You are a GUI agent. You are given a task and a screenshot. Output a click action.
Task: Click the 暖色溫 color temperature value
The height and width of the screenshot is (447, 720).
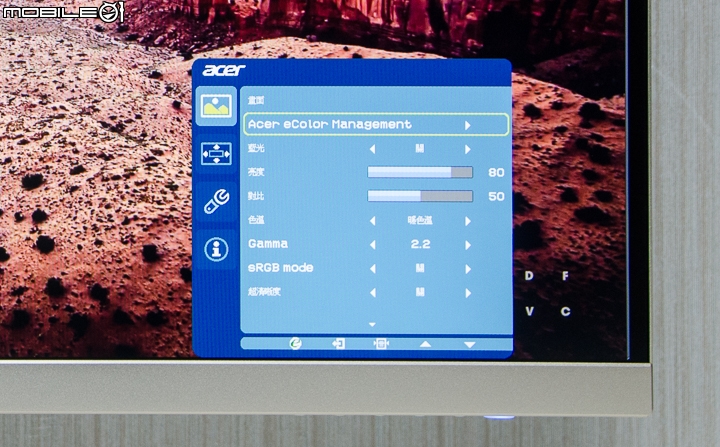coord(420,221)
